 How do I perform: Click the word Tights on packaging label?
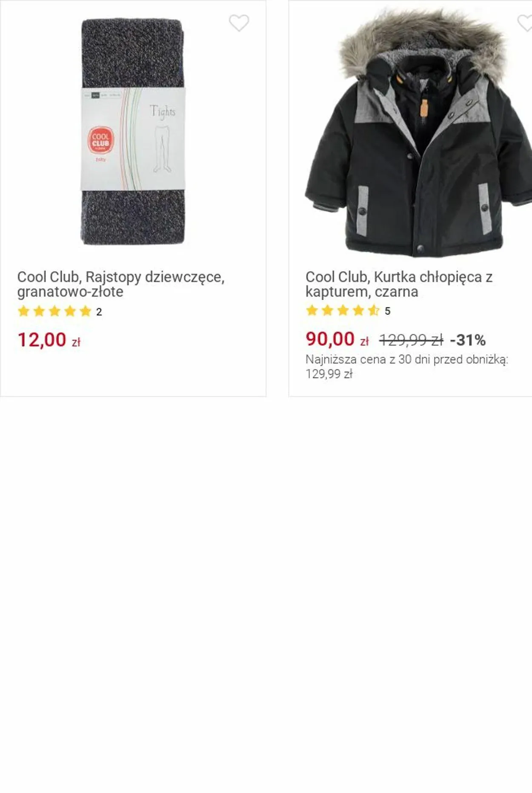pyautogui.click(x=163, y=112)
